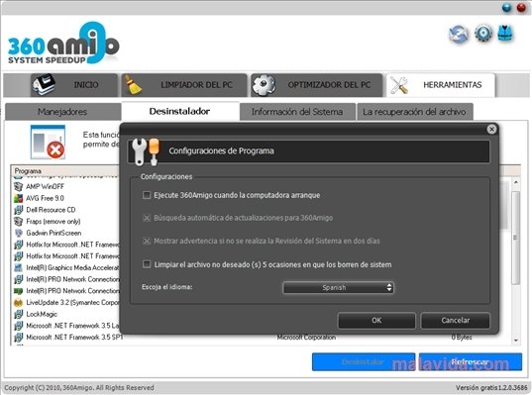Select the Desinstalador sub-tab
The image size is (532, 395).
coord(180,111)
